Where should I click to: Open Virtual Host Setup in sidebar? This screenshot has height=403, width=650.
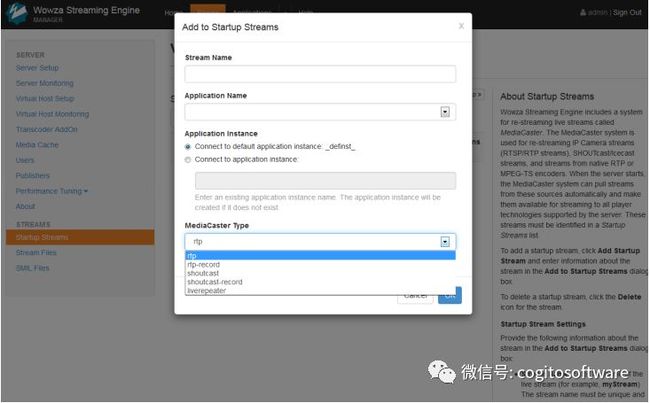point(45,99)
